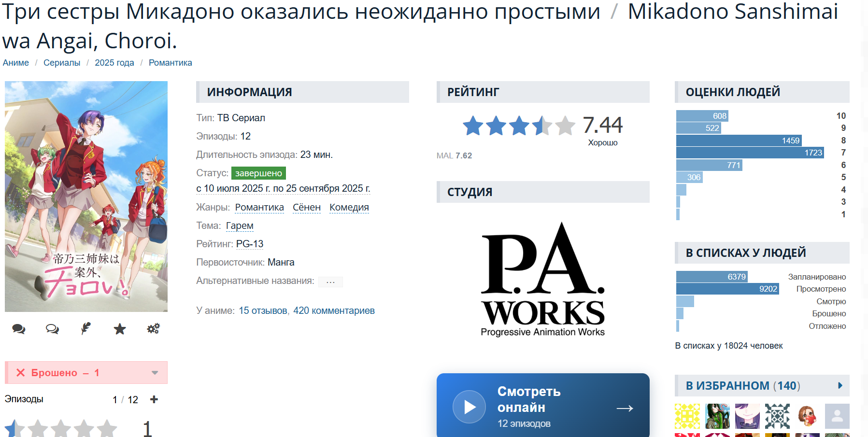Click the 'MAL 7.62' score text
The image size is (868, 437).
click(454, 155)
